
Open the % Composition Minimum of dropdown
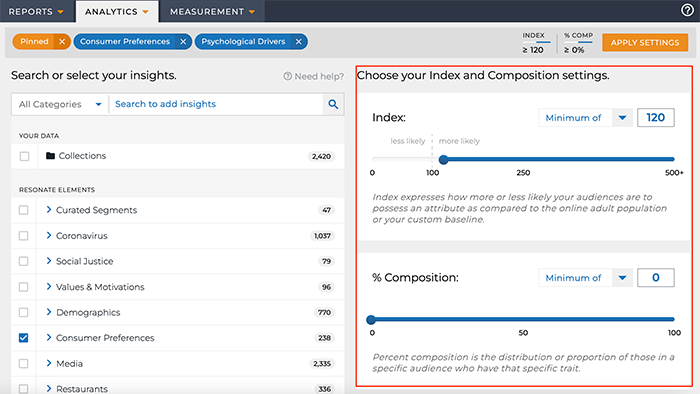pyautogui.click(x=585, y=278)
